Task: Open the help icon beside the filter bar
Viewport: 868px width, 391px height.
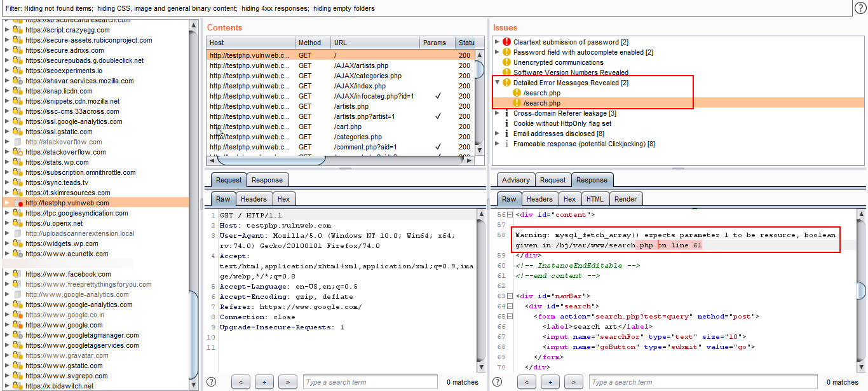Action: point(860,8)
